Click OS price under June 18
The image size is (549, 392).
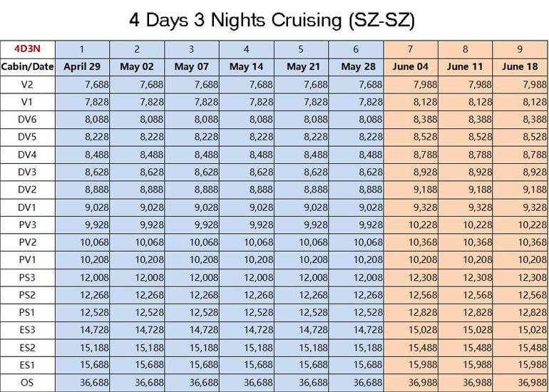click(x=520, y=383)
